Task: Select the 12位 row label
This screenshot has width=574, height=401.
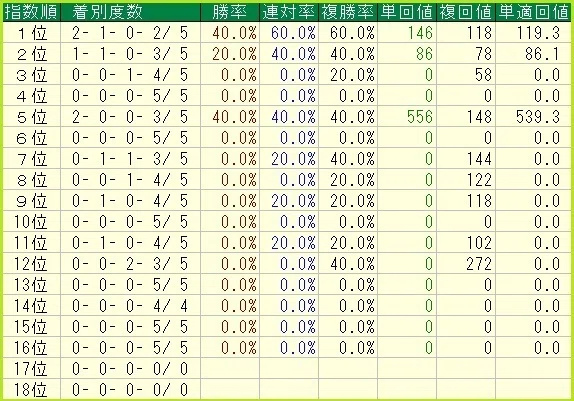Action: [x=31, y=264]
